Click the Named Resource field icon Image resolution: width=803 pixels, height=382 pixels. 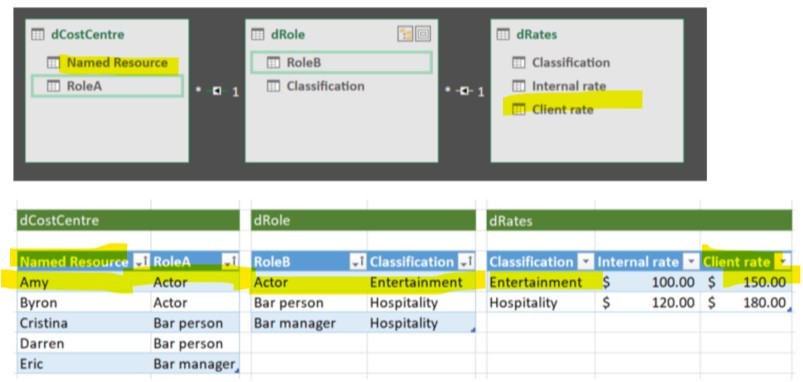coord(53,63)
